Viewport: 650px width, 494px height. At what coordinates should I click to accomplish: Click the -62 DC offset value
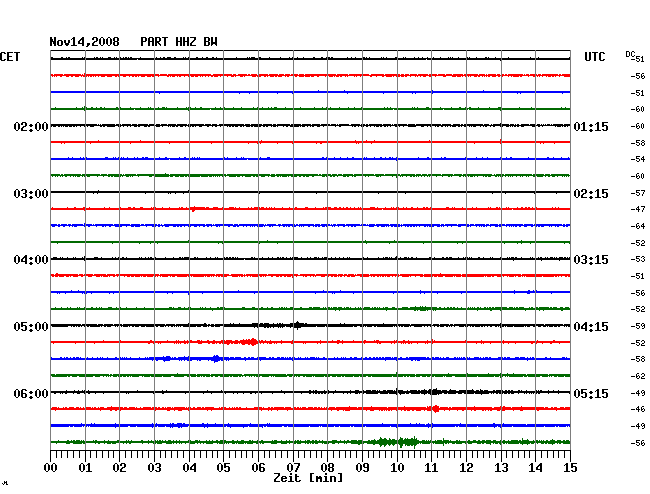638,376
